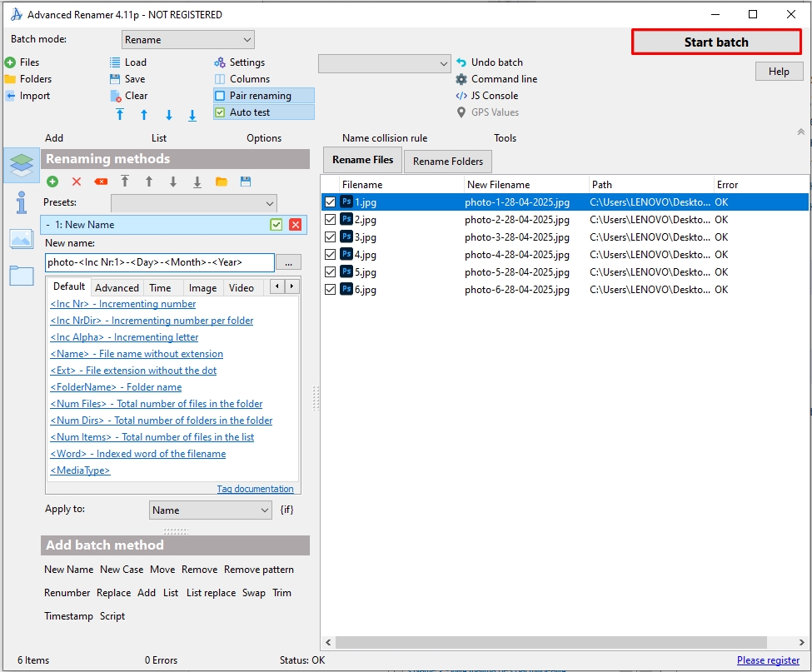Open the folder browser sidebar icon
812x672 pixels.
[22, 276]
